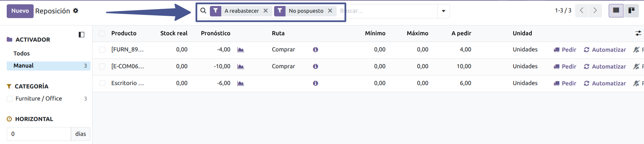644x144 pixels.
Task: Tick the Furniture / Office category checkbox
Action: [x=10, y=99]
